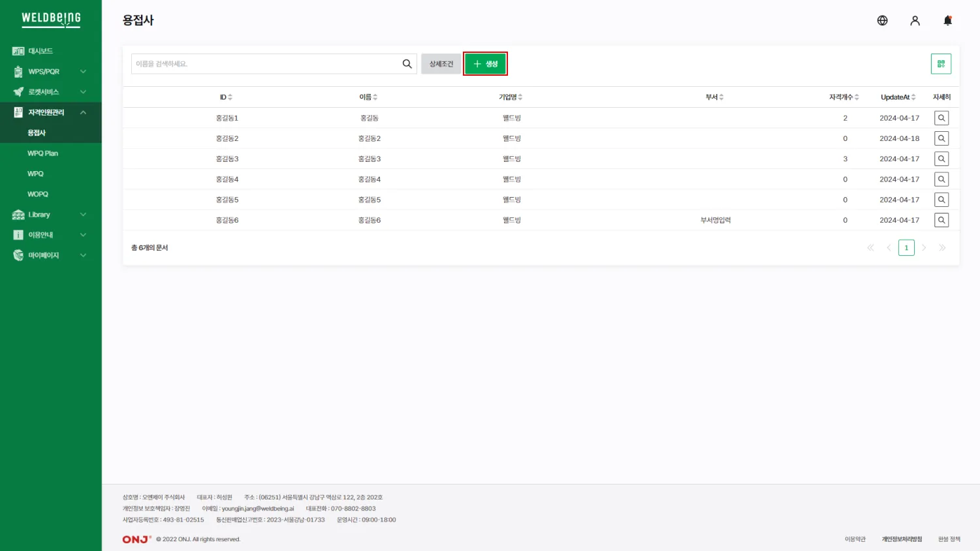Go to 대시보드 in sidebar
The width and height of the screenshot is (980, 551).
(x=40, y=51)
